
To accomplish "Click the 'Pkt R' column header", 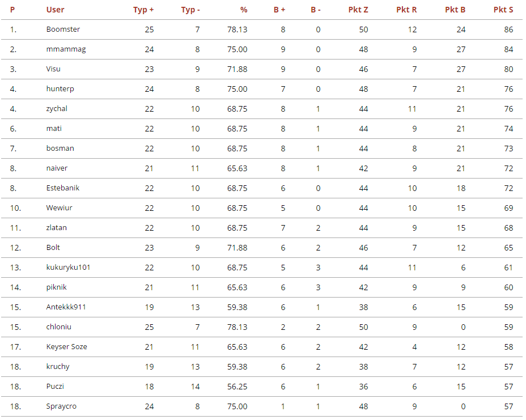I will tap(406, 10).
